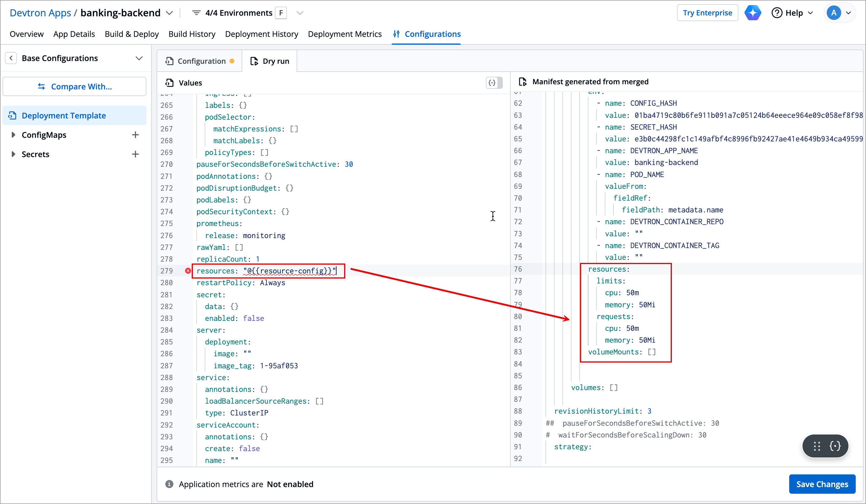Expand the Secrets tree section

(13, 154)
